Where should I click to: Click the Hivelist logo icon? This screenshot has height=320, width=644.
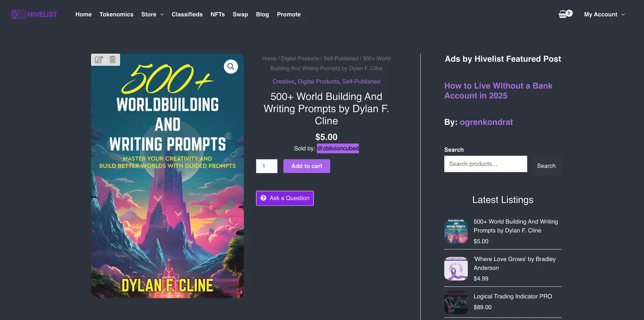pos(18,14)
